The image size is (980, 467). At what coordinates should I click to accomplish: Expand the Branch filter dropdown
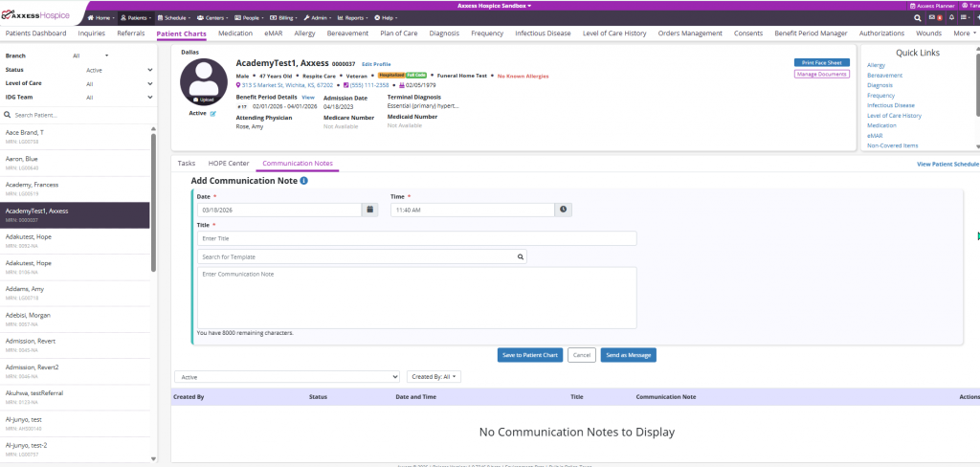[x=91, y=56]
